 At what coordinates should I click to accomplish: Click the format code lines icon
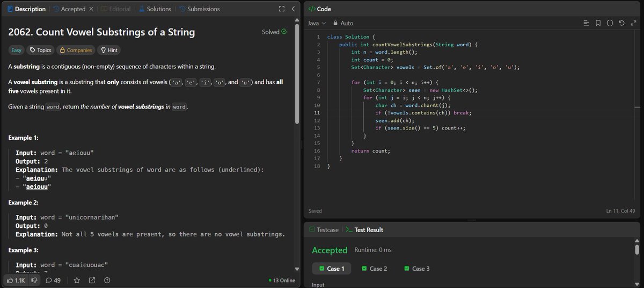(x=586, y=23)
